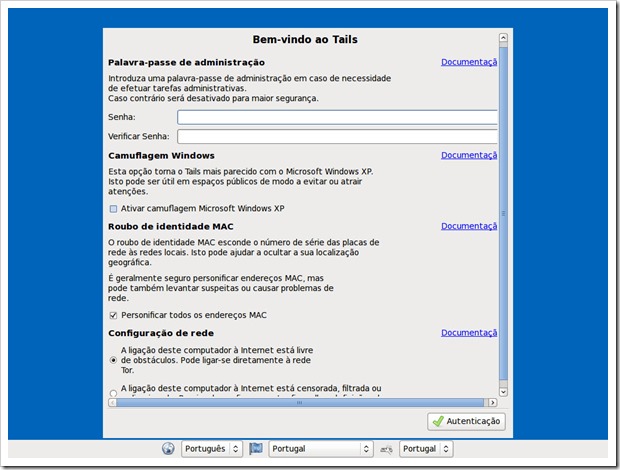Click the keyboard layout icon in bottom bar
The height and width of the screenshot is (470, 620).
386,449
